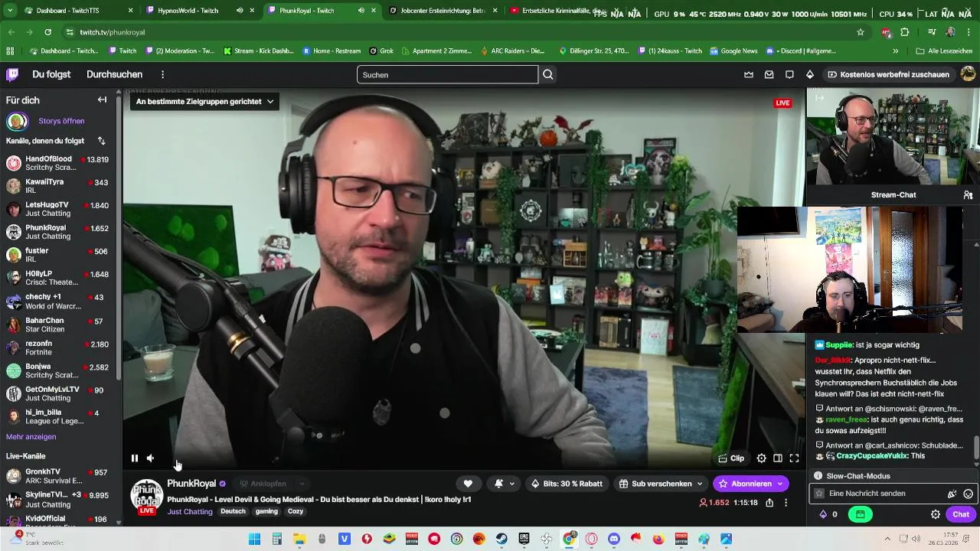Open stream three-dot more options
Image resolution: width=980 pixels, height=551 pixels.
click(786, 503)
